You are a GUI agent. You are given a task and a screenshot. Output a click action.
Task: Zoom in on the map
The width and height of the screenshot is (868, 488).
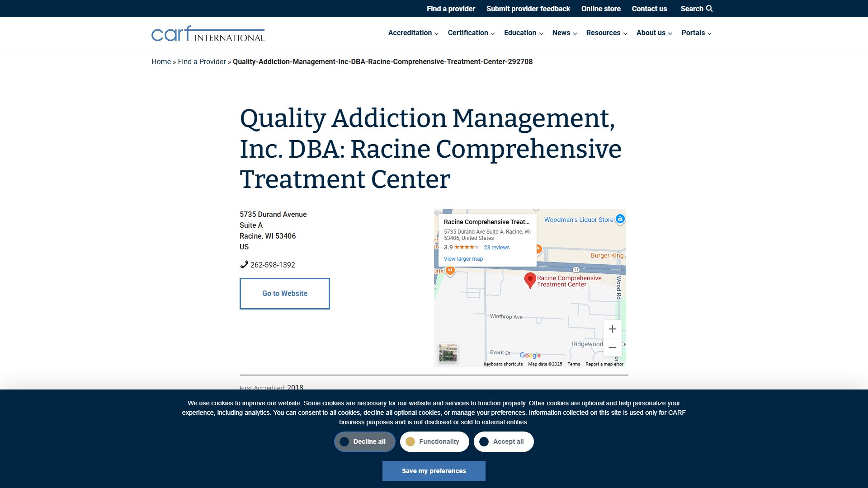(613, 329)
